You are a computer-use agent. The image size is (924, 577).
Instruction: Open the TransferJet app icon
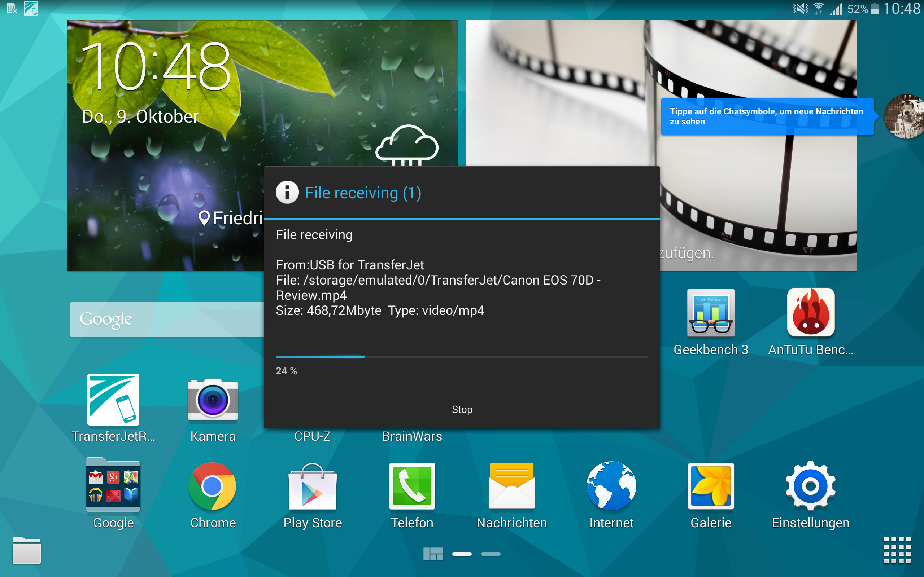coord(113,399)
